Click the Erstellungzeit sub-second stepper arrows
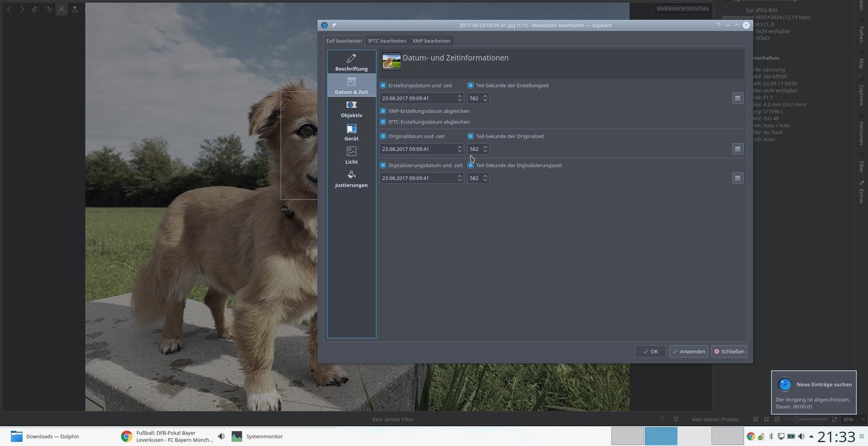Screen dimensions: 868x446 coord(485,98)
